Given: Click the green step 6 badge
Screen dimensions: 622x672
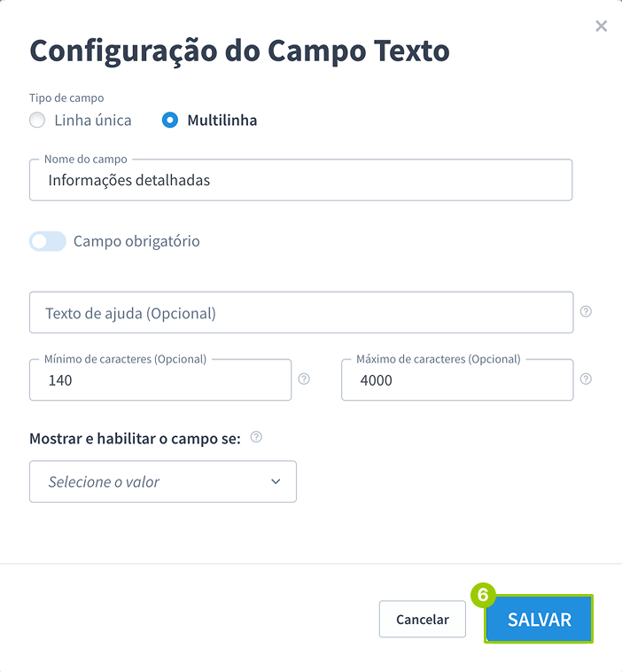Looking at the screenshot, I should (x=483, y=595).
